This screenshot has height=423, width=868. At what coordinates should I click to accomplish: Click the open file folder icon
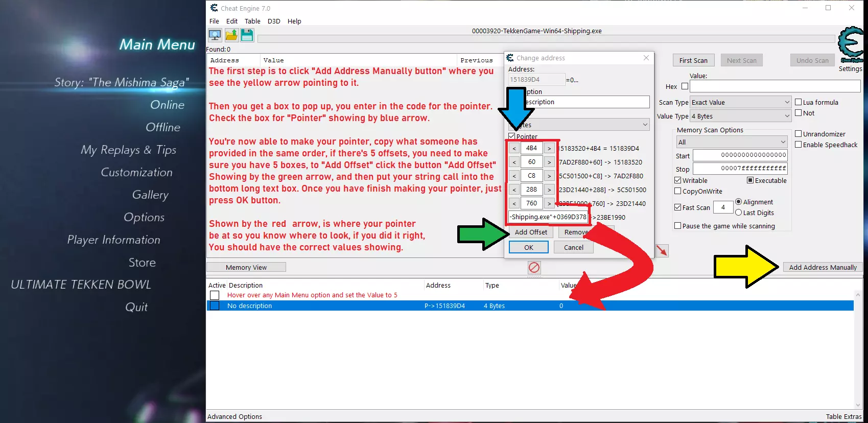click(231, 35)
